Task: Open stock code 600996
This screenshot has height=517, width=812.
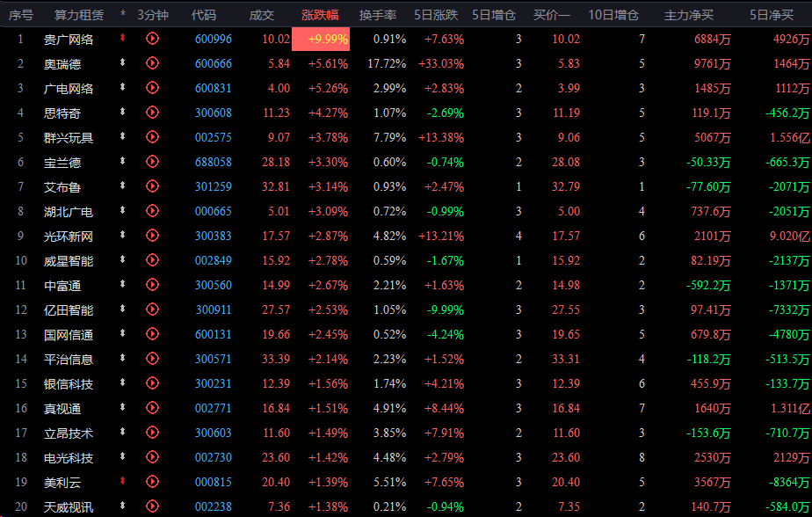Action: (x=214, y=39)
